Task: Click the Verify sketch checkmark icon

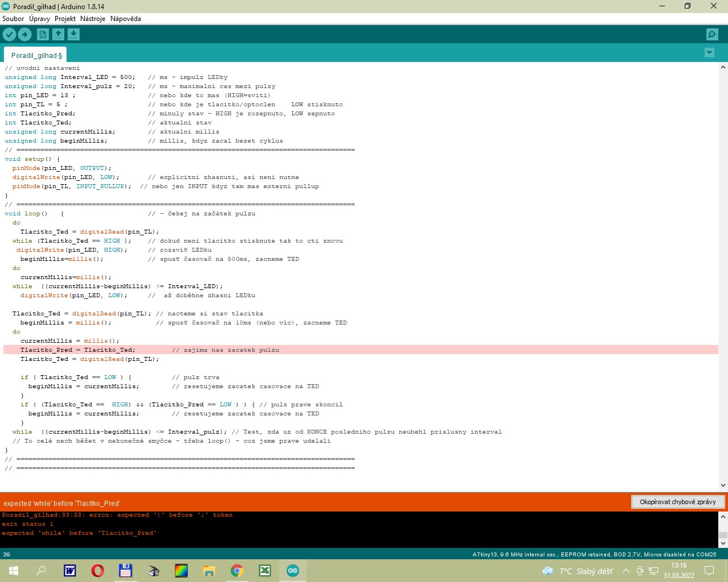Action: 9,35
